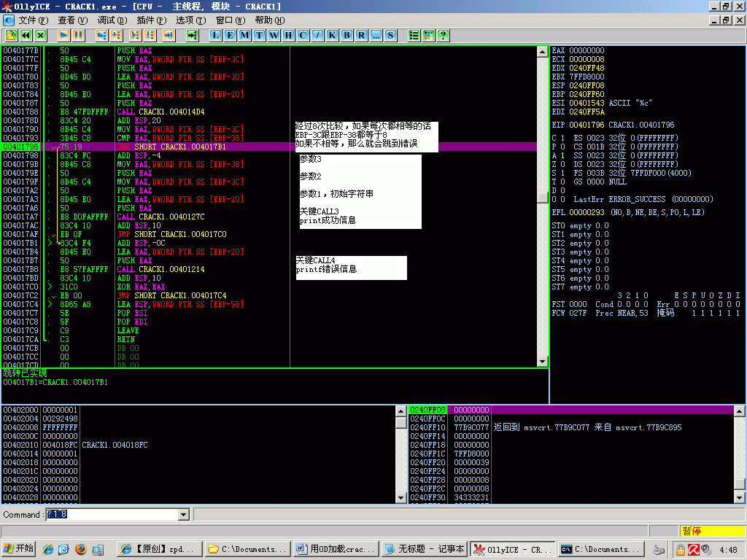Click the disassembly pane scrollbar thumb
The width and height of the screenshot is (747, 560).
click(x=542, y=197)
